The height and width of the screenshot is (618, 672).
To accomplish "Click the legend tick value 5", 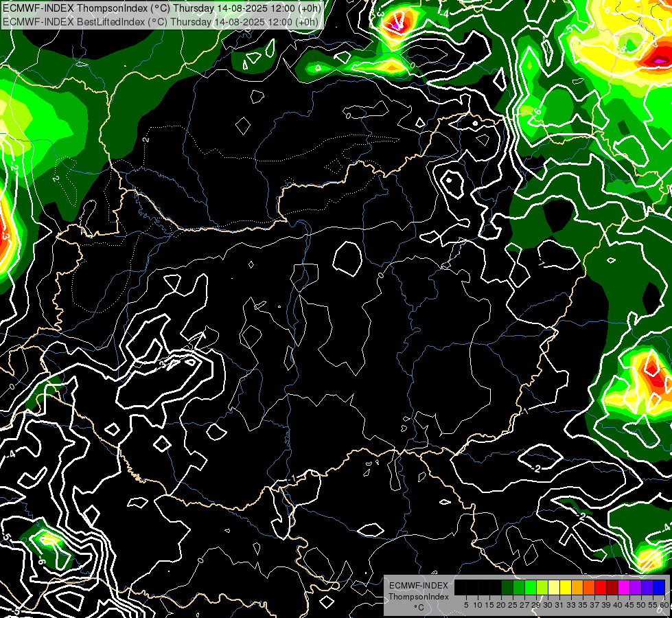I will [466, 605].
